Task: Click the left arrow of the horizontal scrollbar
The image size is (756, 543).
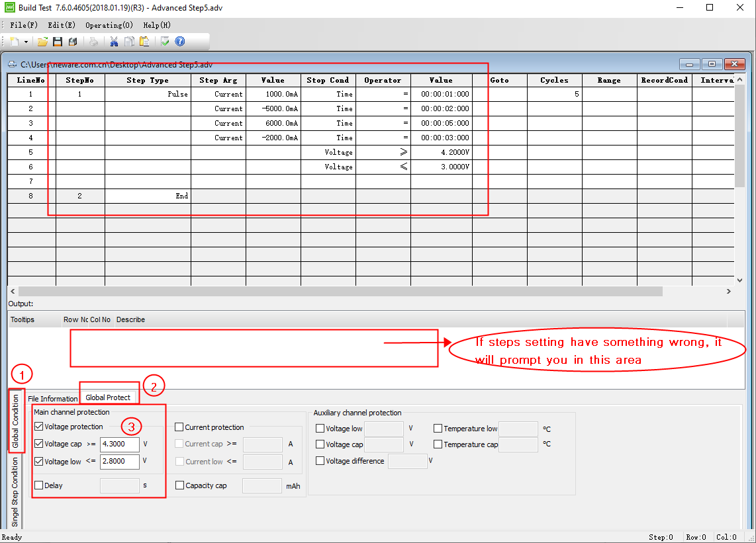Action: click(13, 292)
